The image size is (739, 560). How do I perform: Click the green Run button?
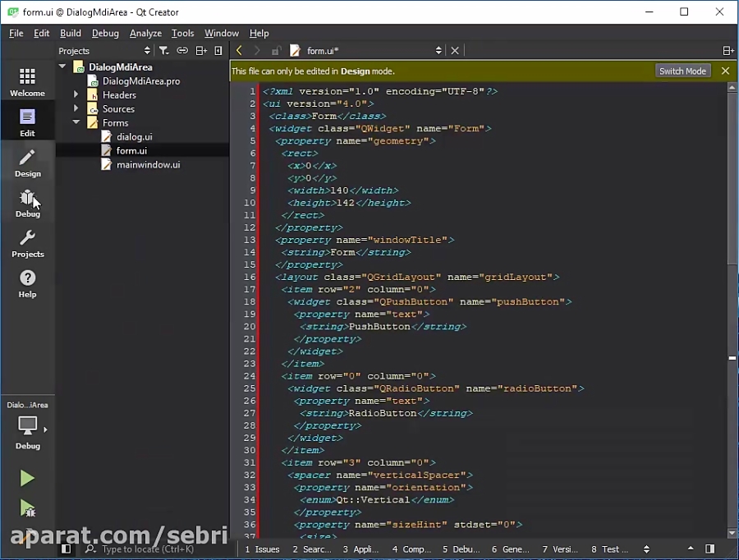27,478
